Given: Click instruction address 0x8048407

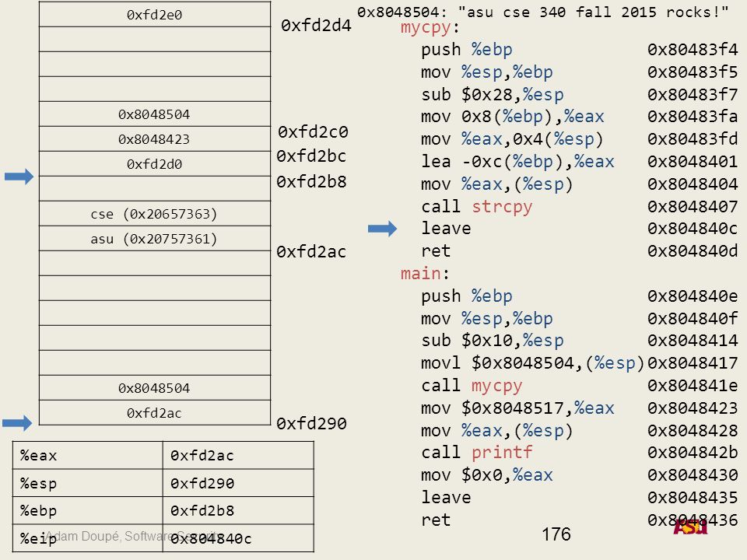Looking at the screenshot, I should pyautogui.click(x=693, y=206).
